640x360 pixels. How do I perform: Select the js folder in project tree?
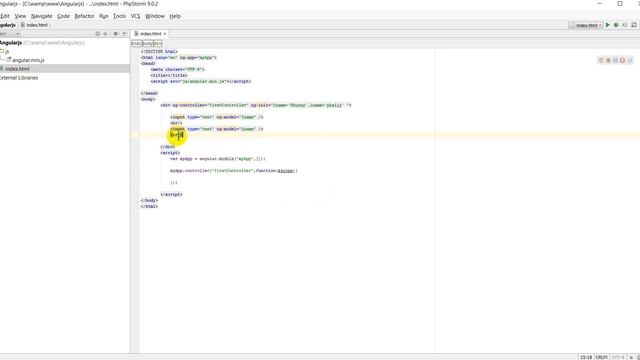pyautogui.click(x=5, y=51)
